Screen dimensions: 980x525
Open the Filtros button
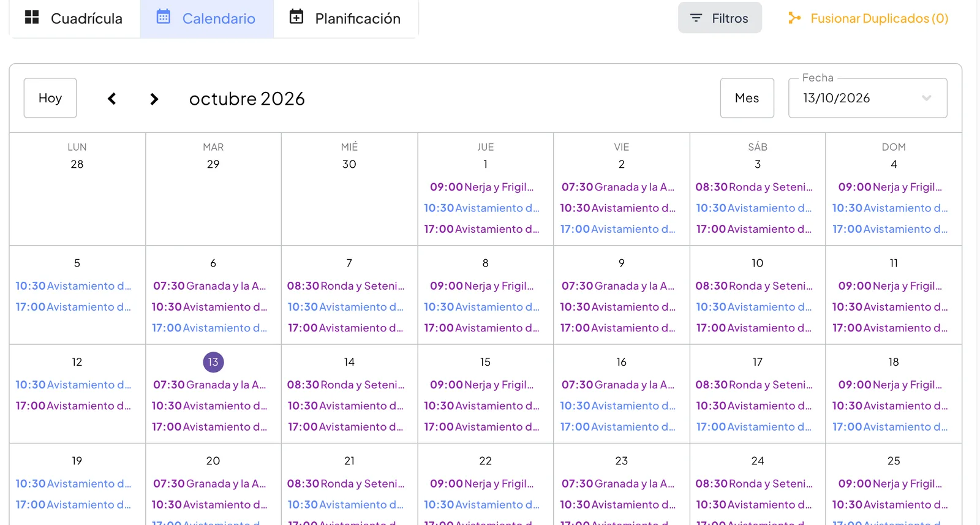coord(720,18)
